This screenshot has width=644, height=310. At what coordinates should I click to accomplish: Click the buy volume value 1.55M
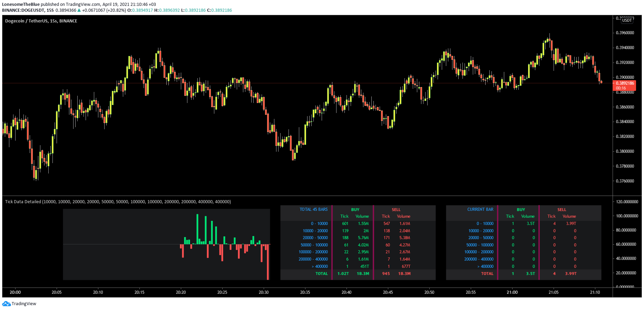(x=363, y=224)
